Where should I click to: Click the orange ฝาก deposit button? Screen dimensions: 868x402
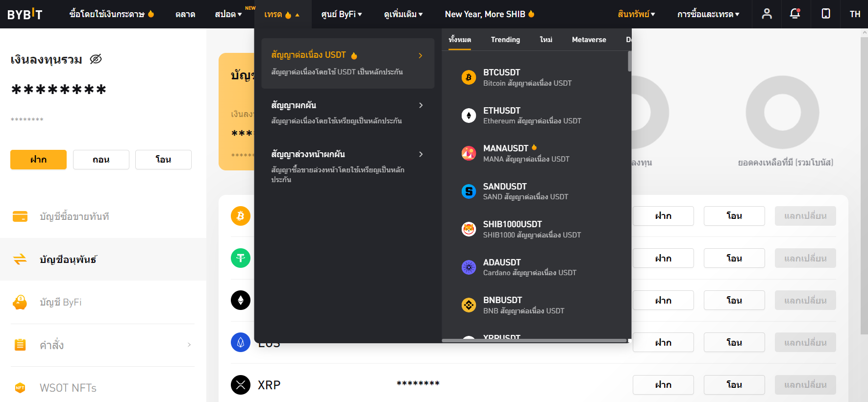pyautogui.click(x=38, y=160)
